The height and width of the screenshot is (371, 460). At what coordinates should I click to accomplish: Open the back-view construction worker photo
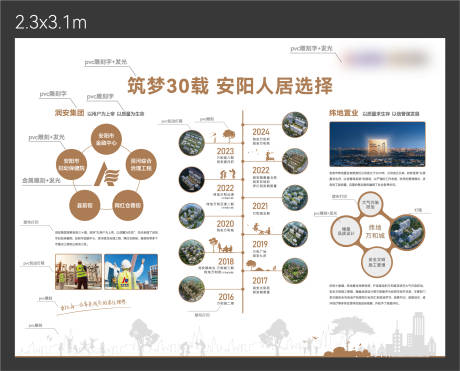click(x=78, y=272)
